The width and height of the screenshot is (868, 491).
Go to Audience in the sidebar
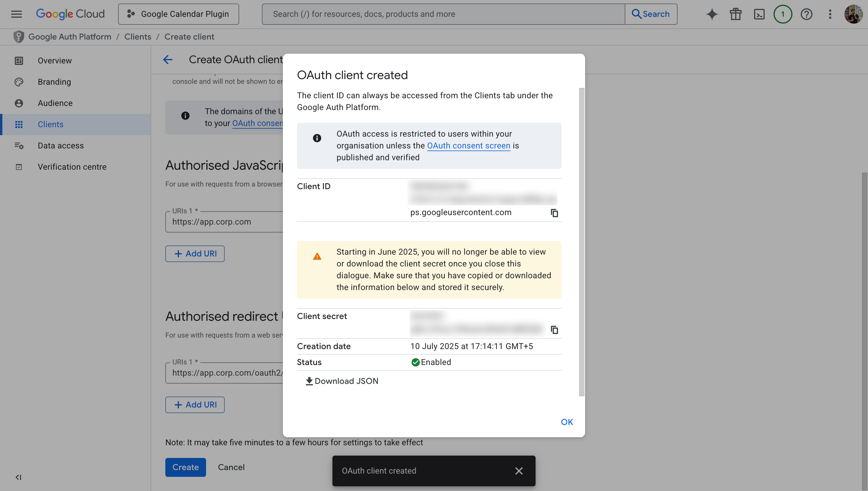pyautogui.click(x=55, y=103)
